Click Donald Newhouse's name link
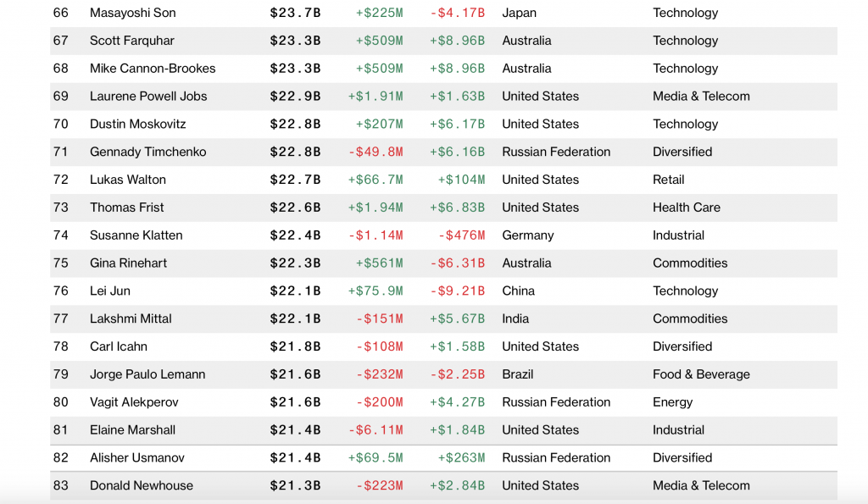This screenshot has height=504, width=868. point(142,486)
